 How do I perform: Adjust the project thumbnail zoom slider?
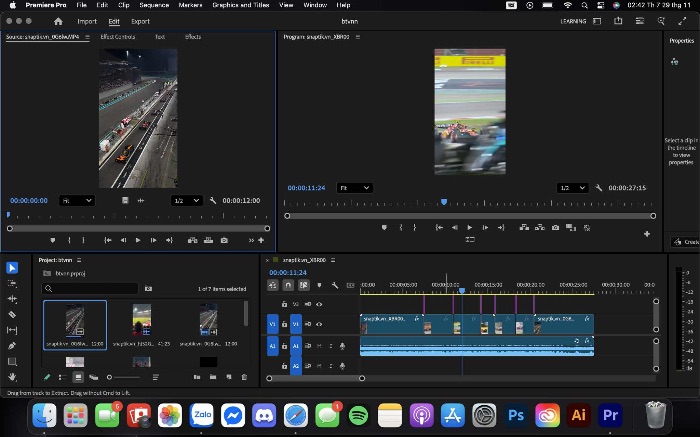(x=123, y=377)
